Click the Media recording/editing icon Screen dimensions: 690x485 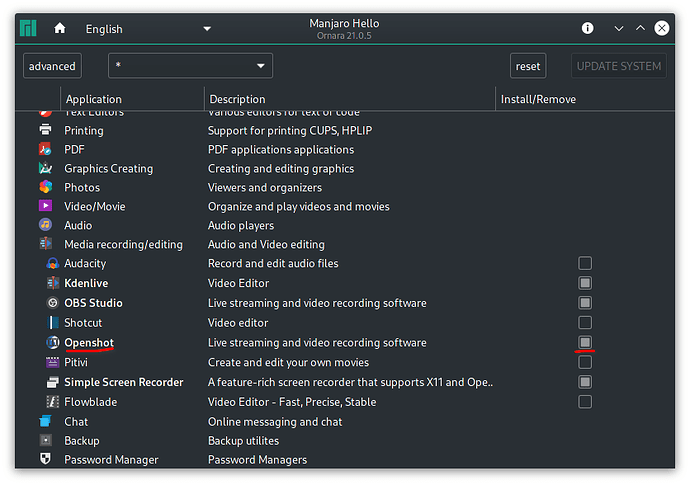pyautogui.click(x=45, y=244)
